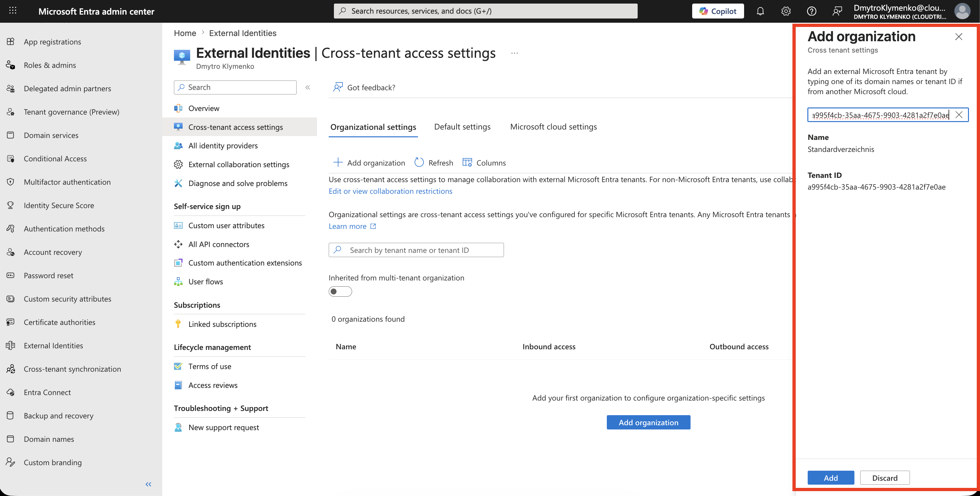Click the Cross-tenant synchronization icon
Viewport: 980px width, 496px height.
point(11,369)
